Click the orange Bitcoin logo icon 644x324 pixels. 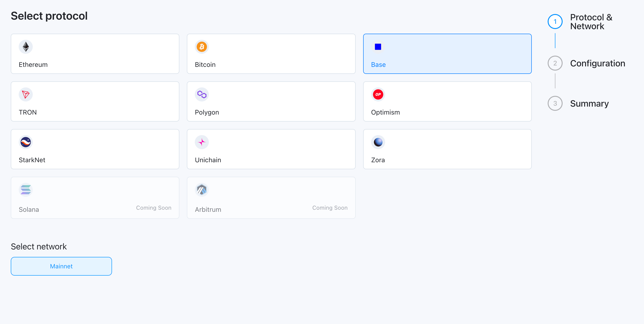[202, 47]
